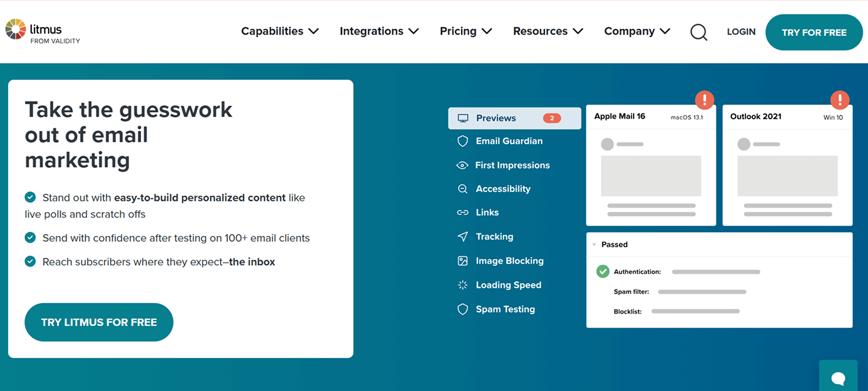Click the alert icon on Apple Mail 16 card
This screenshot has width=868, height=391.
click(704, 100)
